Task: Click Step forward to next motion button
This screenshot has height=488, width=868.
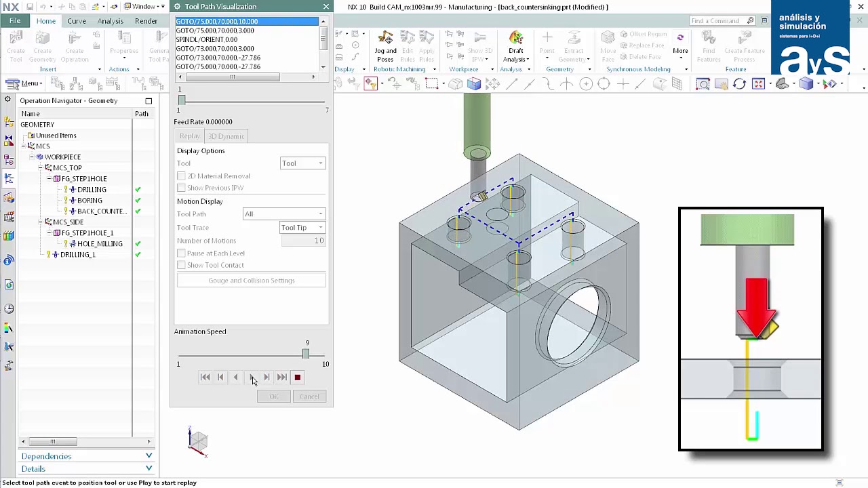Action: pos(267,378)
